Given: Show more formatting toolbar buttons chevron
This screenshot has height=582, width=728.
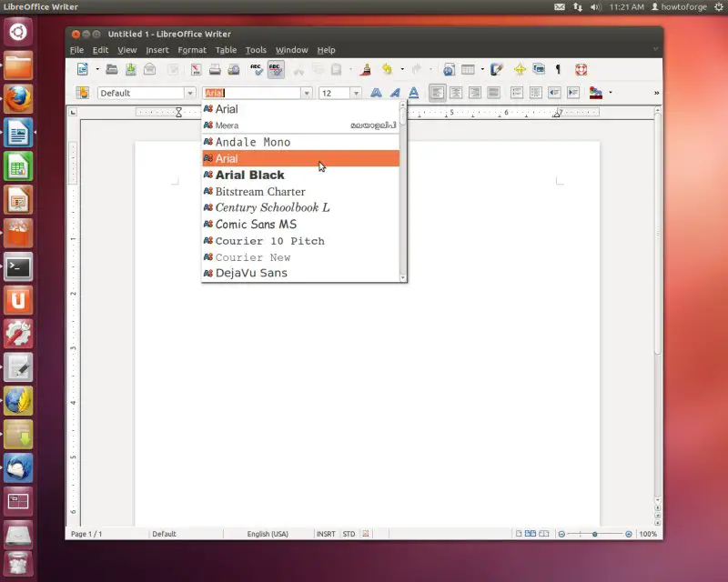Looking at the screenshot, I should 656,94.
